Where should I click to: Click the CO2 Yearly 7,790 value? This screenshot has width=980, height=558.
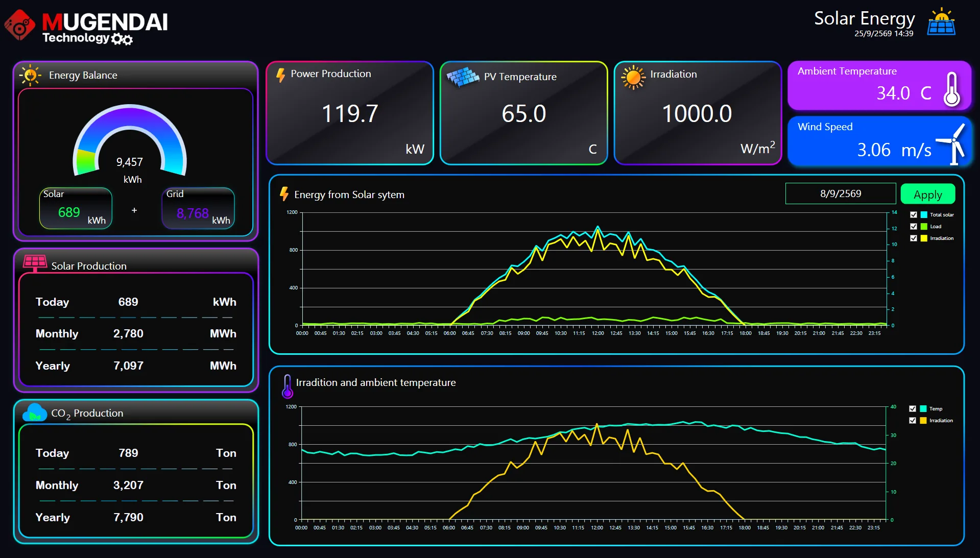point(128,518)
